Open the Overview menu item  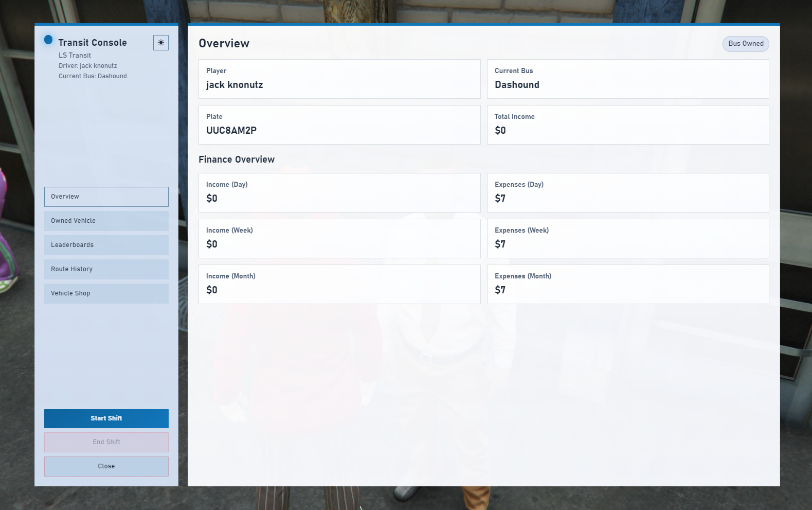point(106,197)
